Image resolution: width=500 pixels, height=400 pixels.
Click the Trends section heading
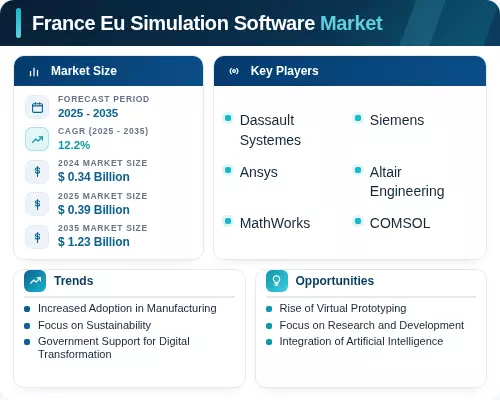[x=74, y=281]
